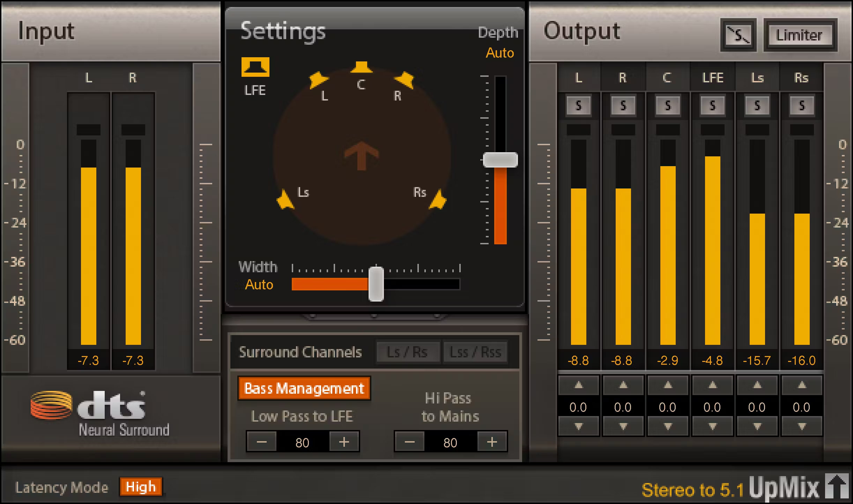Viewport: 853px width, 504px height.
Task: Click the solo-clear icon beside Limiter
Action: click(x=738, y=35)
